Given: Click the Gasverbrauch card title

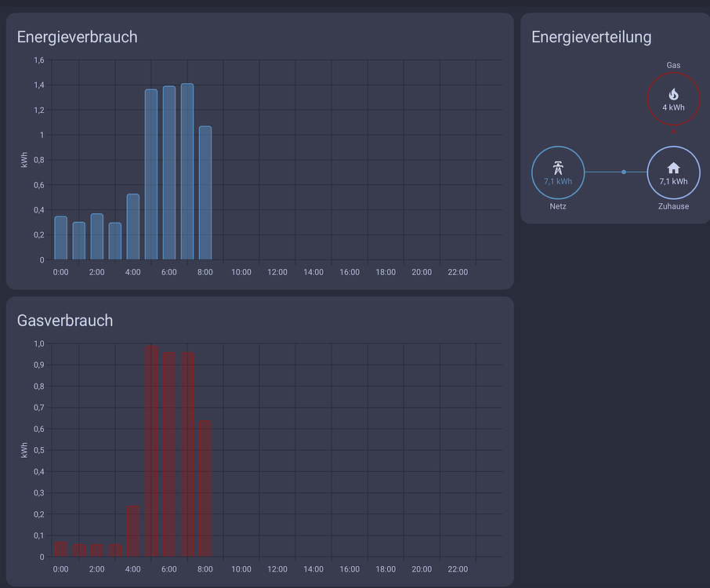Looking at the screenshot, I should coord(65,321).
